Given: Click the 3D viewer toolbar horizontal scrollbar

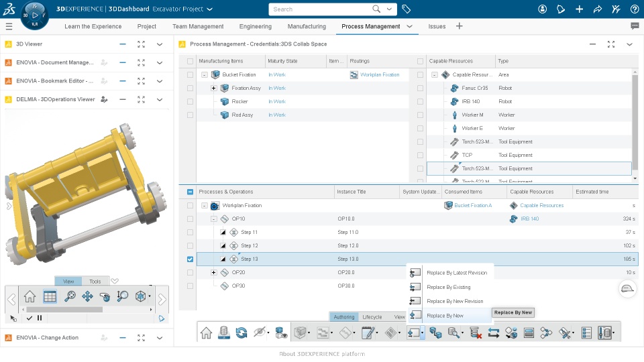Looking at the screenshot, I should click(x=64, y=310).
